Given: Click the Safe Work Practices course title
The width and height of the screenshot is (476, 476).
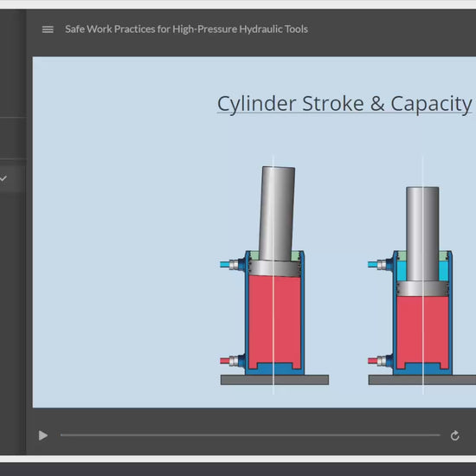Looking at the screenshot, I should pos(186,29).
